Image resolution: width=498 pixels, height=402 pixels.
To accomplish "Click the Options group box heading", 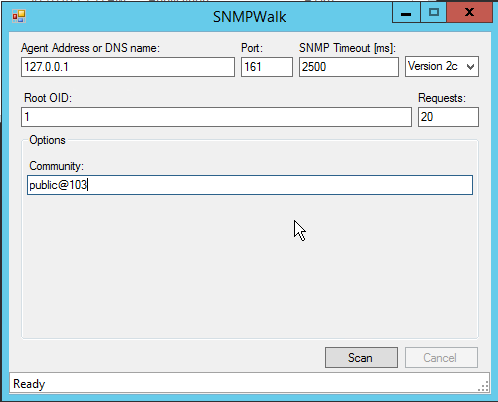I will click(47, 140).
